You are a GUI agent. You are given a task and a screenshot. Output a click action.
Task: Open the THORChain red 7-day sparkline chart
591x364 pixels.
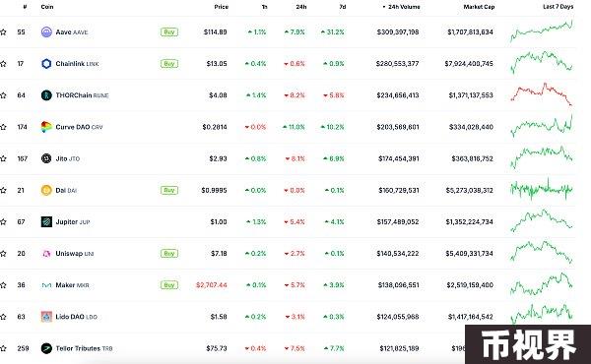pos(541,94)
